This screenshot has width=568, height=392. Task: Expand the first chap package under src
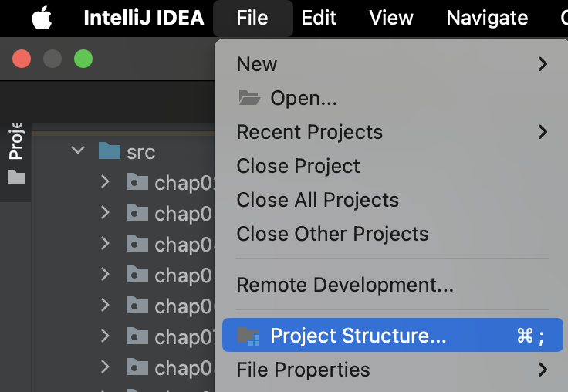(x=106, y=182)
